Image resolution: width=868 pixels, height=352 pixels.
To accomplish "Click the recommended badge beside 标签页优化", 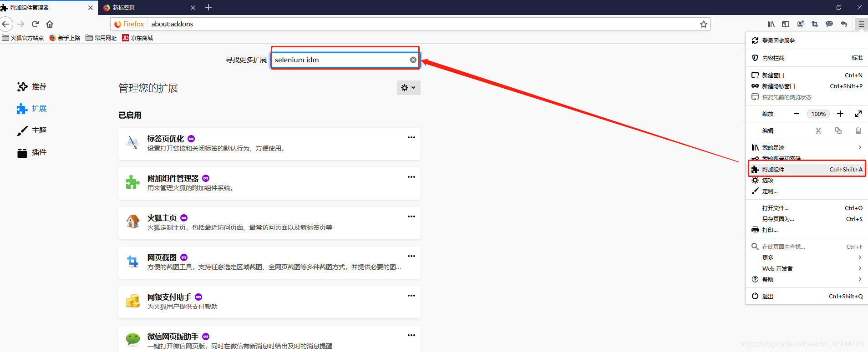I will point(191,139).
